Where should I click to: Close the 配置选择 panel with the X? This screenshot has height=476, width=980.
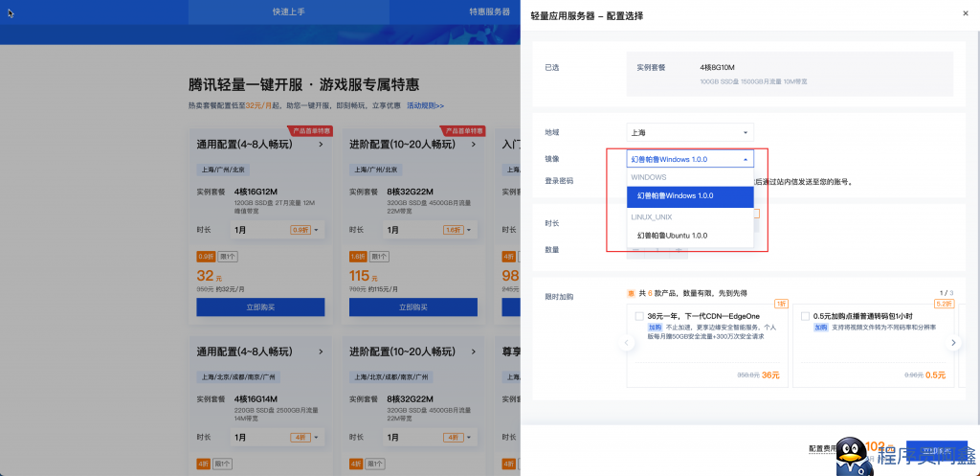pos(967,12)
